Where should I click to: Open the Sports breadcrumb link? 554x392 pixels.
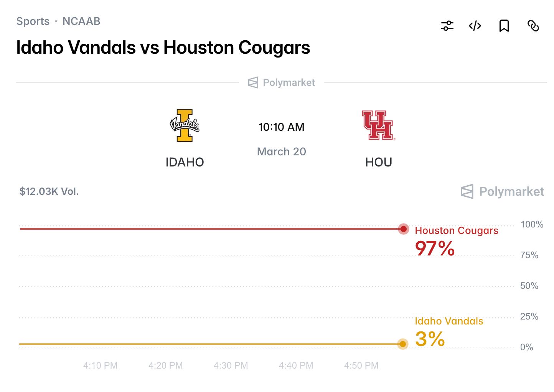[33, 21]
